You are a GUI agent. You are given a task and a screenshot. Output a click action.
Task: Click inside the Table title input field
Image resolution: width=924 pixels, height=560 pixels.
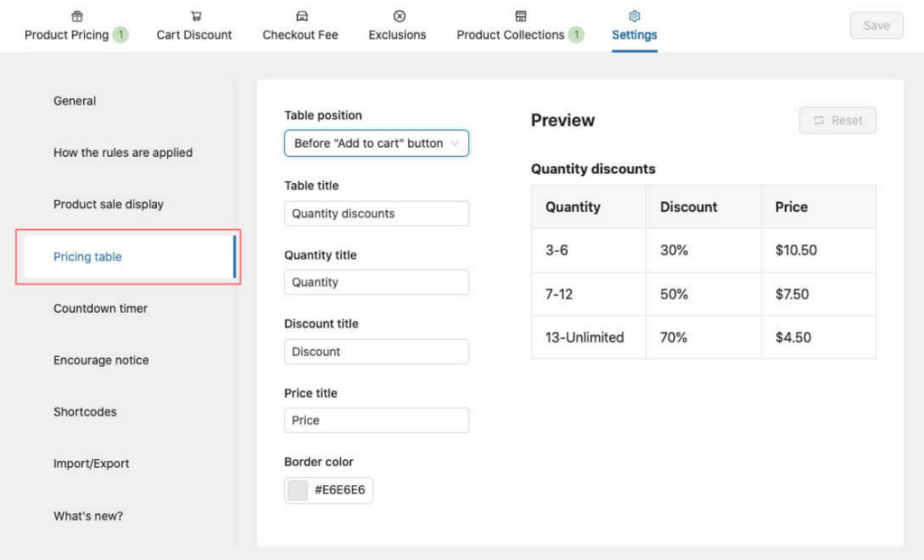pyautogui.click(x=376, y=213)
